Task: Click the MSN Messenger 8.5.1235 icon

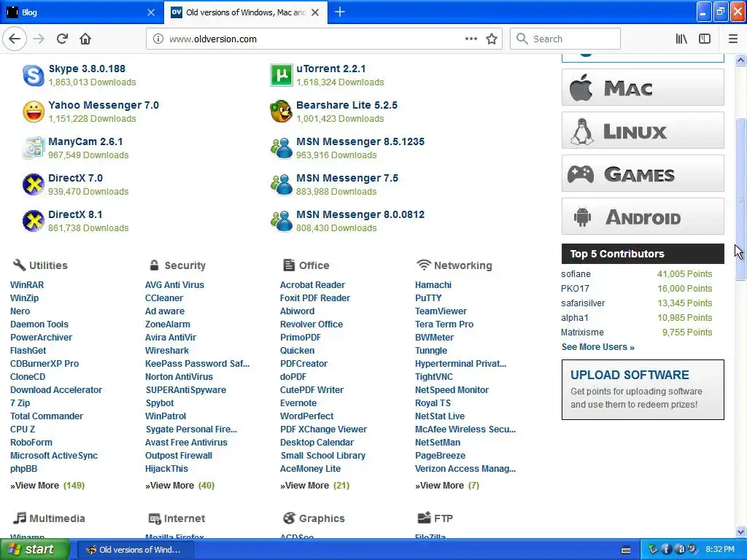Action: [x=281, y=148]
